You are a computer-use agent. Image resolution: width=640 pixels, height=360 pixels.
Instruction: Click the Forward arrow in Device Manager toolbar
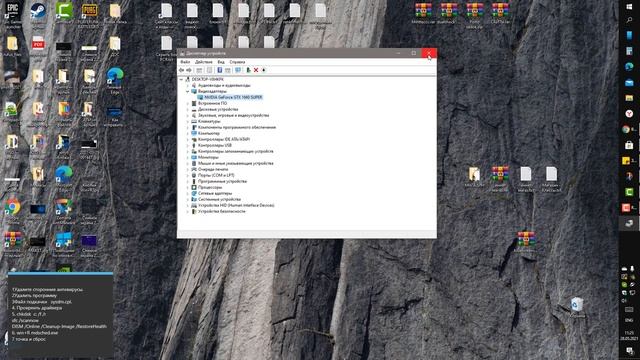pos(189,70)
